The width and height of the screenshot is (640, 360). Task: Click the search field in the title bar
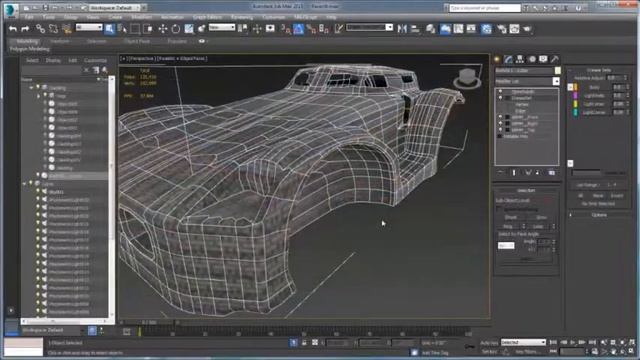pos(485,8)
